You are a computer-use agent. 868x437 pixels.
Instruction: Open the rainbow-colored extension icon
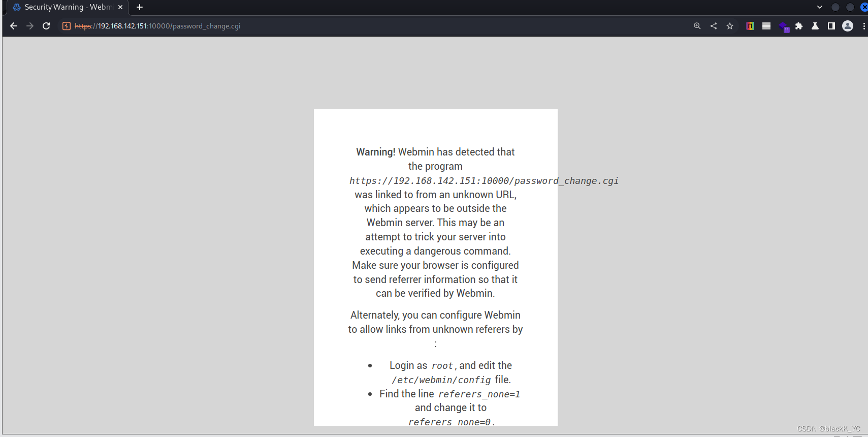coord(750,26)
